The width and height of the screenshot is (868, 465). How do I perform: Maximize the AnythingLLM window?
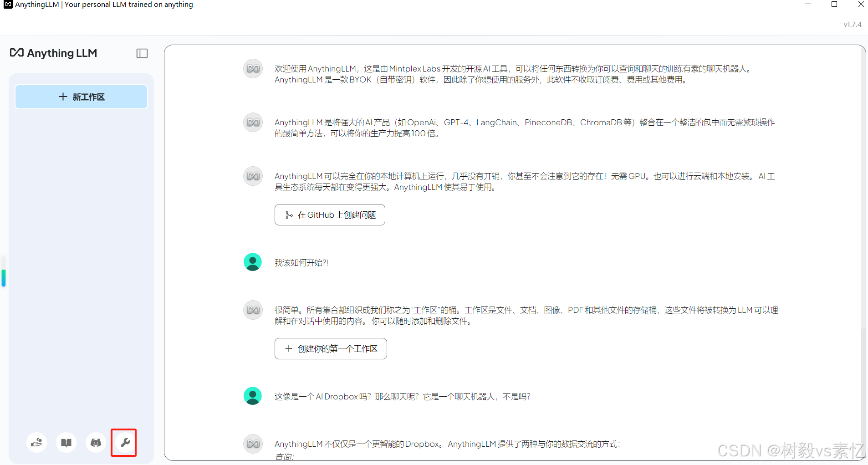834,5
